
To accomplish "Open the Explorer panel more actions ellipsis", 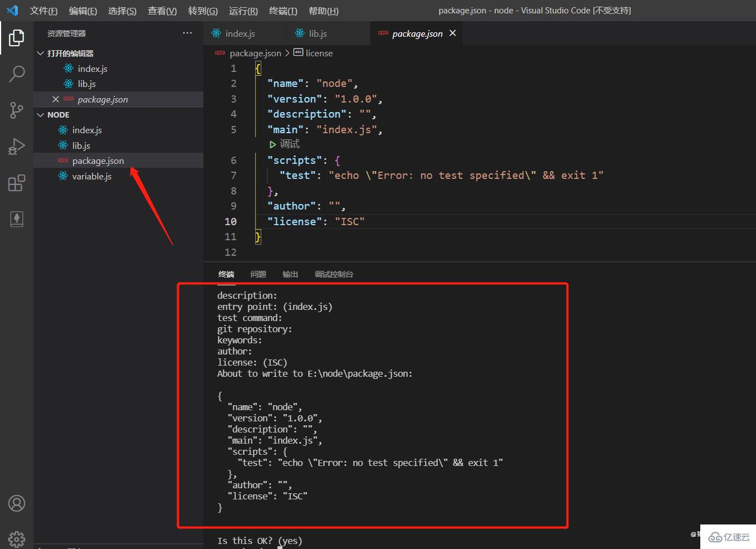I will point(187,33).
